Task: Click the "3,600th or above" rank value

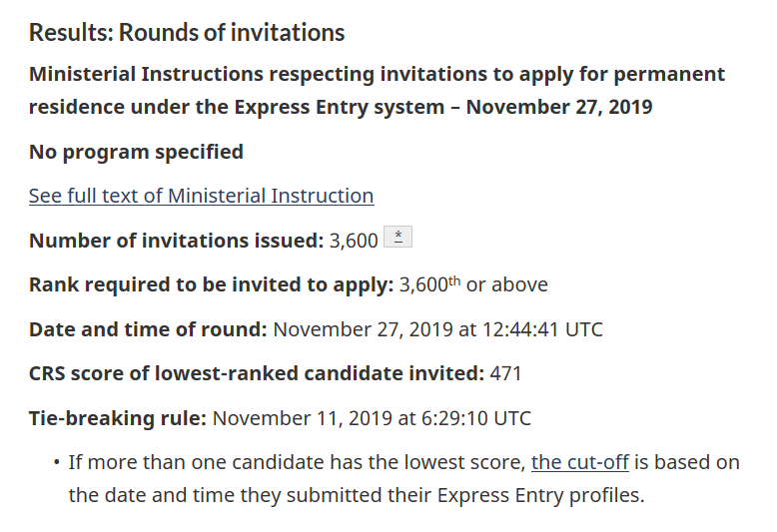Action: 472,284
